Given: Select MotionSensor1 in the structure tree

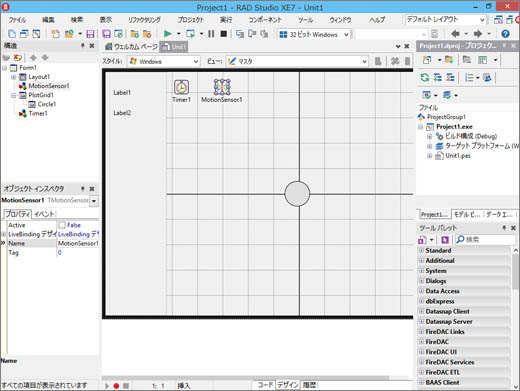Looking at the screenshot, I should click(x=49, y=86).
